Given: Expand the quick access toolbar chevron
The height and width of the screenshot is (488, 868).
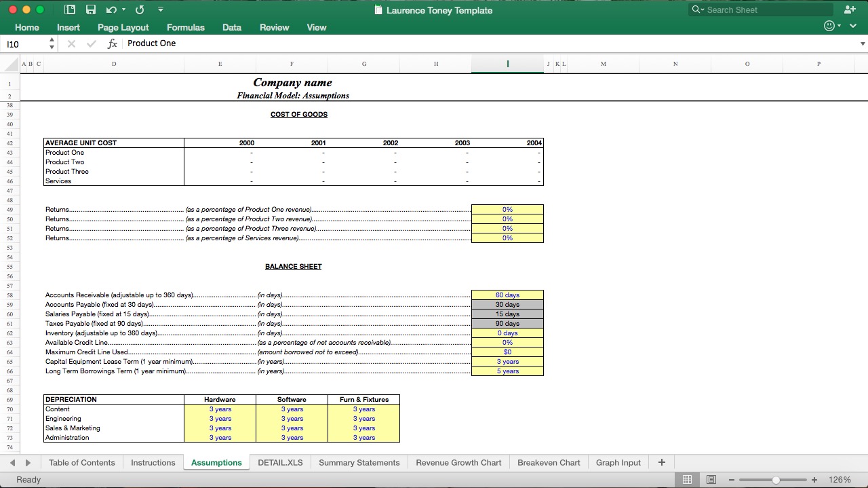Looking at the screenshot, I should point(161,10).
